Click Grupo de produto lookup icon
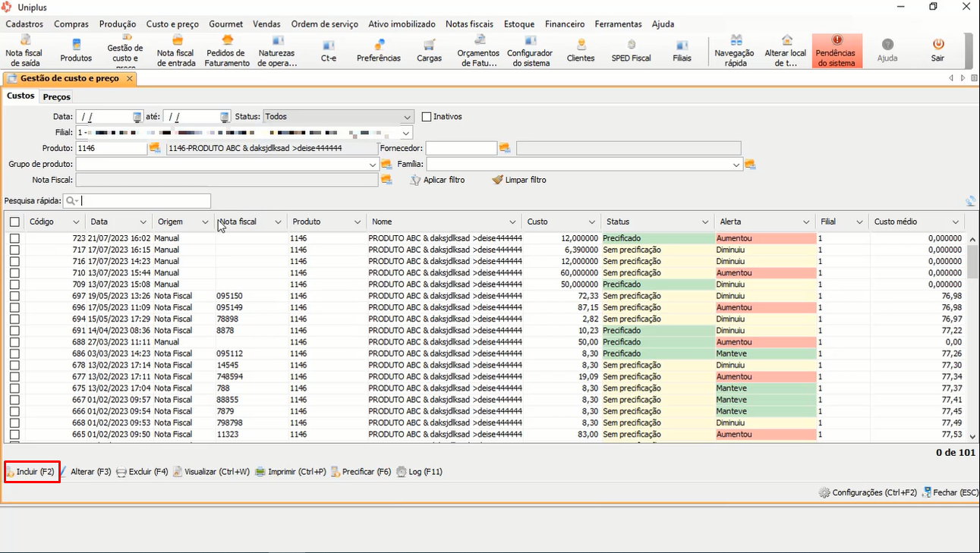This screenshot has height=553, width=980. [x=386, y=164]
